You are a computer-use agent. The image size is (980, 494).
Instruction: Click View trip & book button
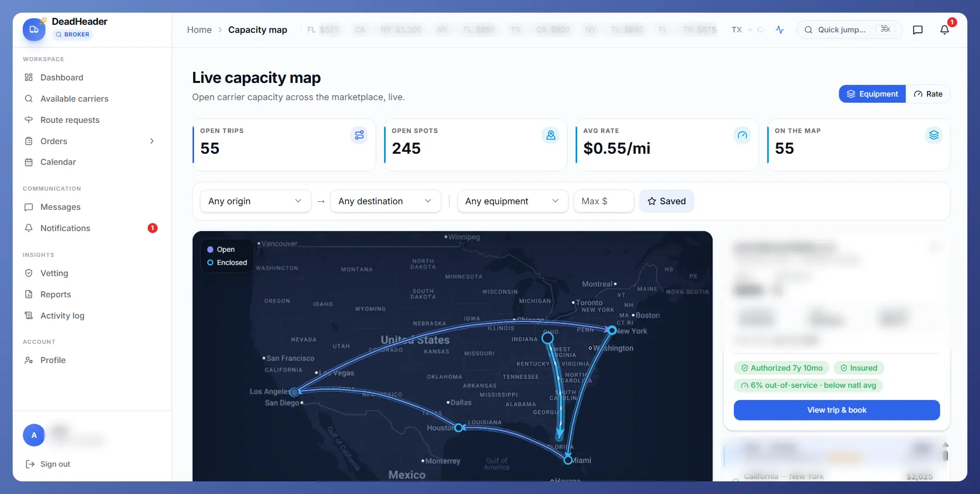tap(836, 410)
